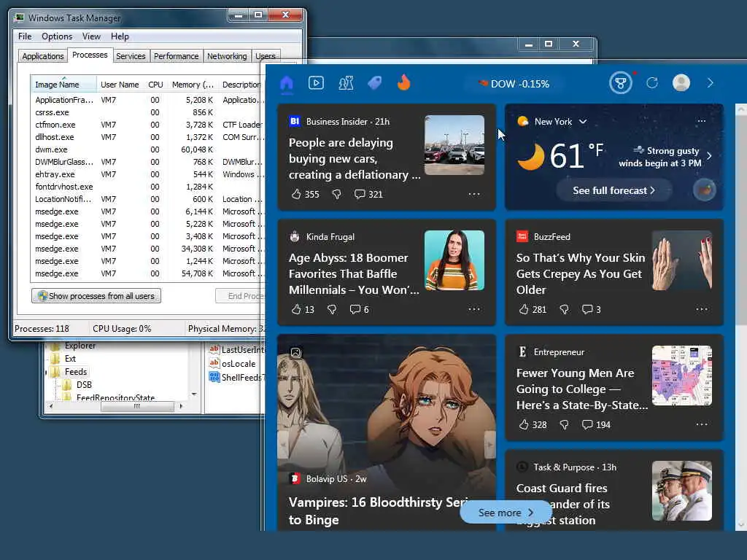Like the Kinda Frugal Age Abyss article
This screenshot has width=747, height=560.
point(296,309)
